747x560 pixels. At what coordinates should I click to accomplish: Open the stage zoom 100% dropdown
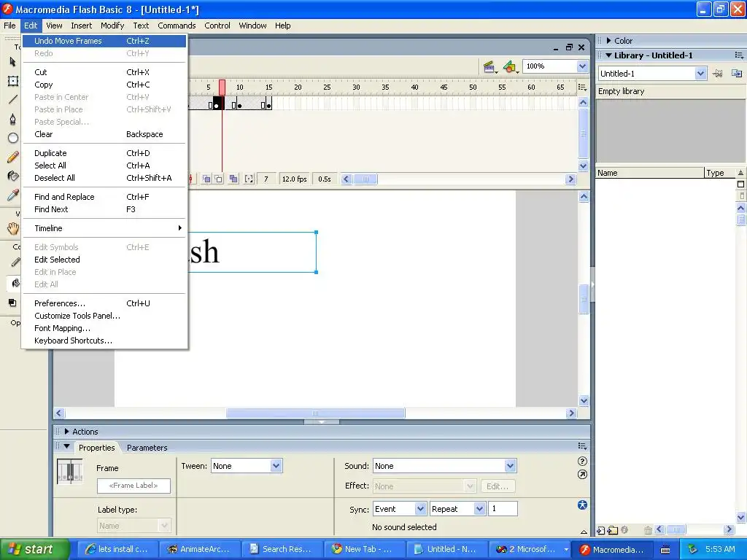click(582, 66)
